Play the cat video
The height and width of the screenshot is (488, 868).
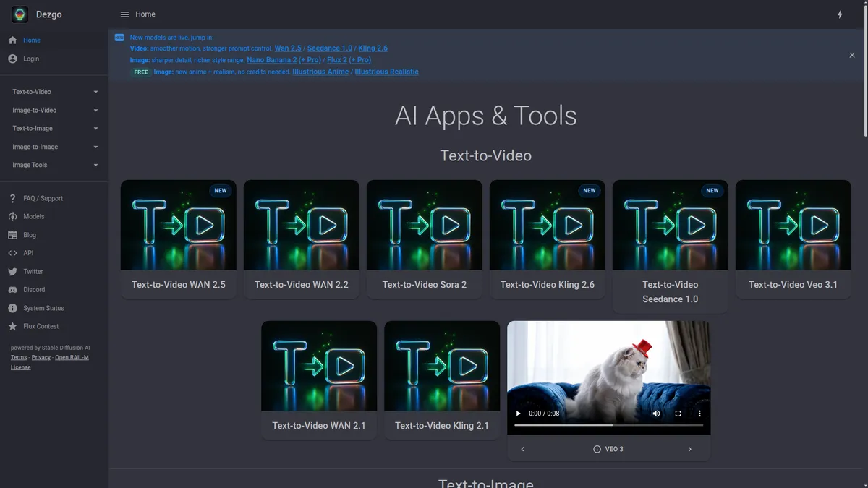518,414
